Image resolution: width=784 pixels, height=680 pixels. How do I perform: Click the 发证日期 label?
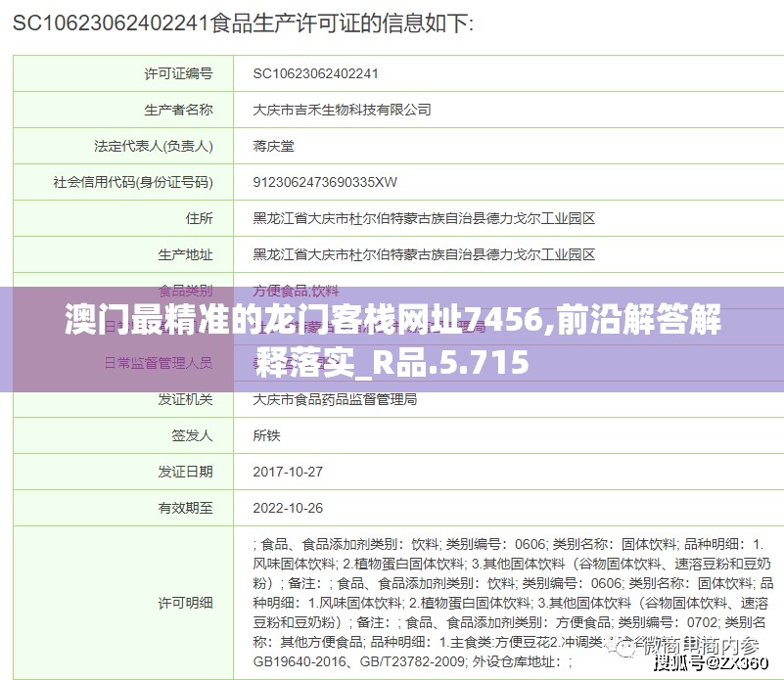pos(186,472)
